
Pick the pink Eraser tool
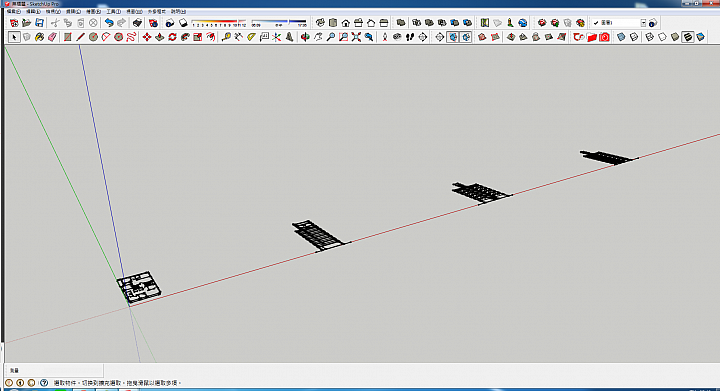pos(52,37)
